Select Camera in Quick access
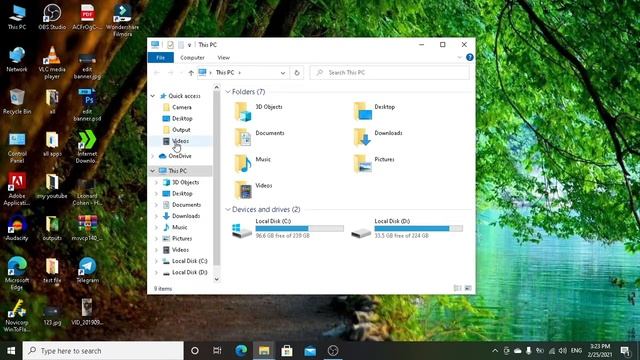 (x=182, y=107)
